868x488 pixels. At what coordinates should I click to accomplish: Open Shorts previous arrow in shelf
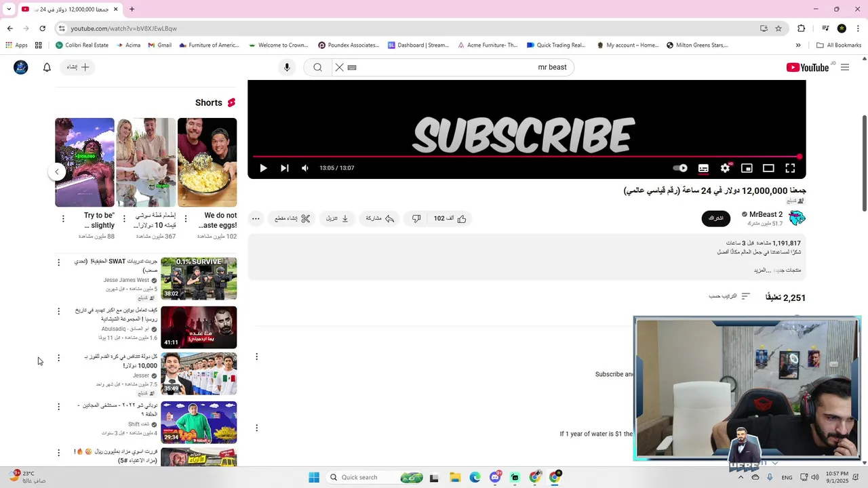[57, 171]
